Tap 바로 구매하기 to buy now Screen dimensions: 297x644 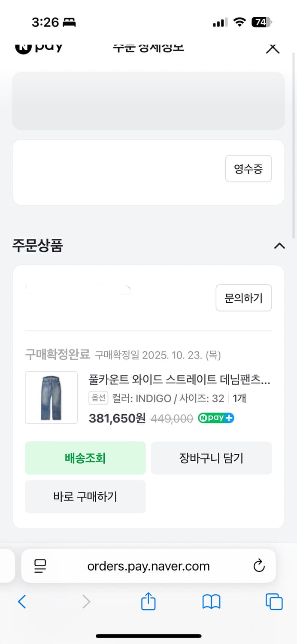(85, 497)
